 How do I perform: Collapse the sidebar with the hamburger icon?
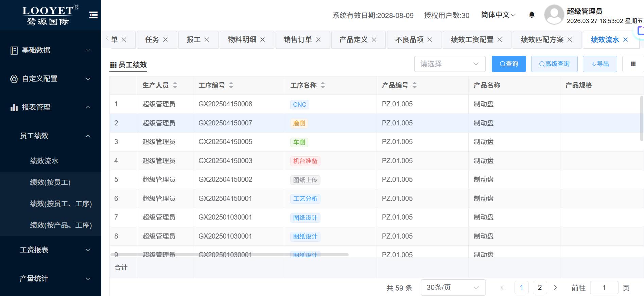point(93,15)
